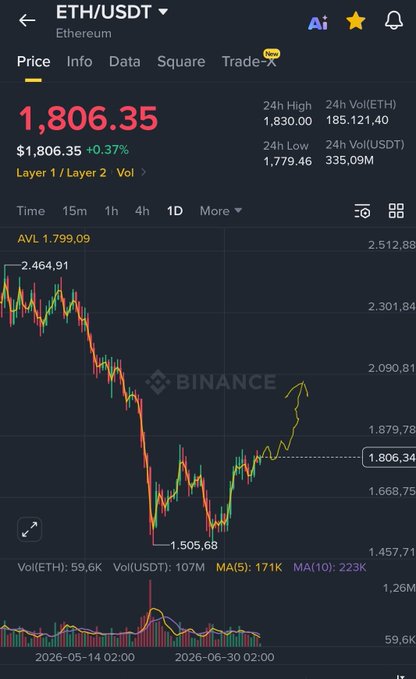Open the More intervals dropdown
Viewport: 416px width, 679px height.
(220, 211)
